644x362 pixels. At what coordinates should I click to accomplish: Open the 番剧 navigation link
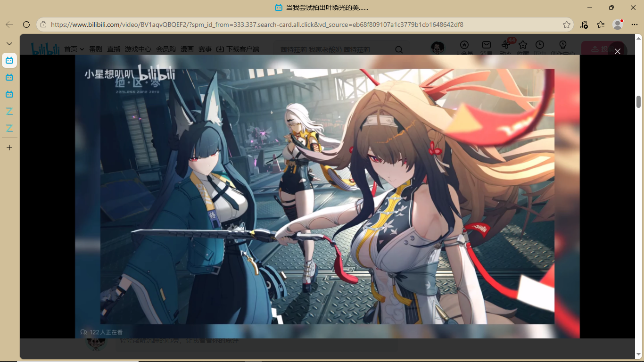click(x=95, y=49)
